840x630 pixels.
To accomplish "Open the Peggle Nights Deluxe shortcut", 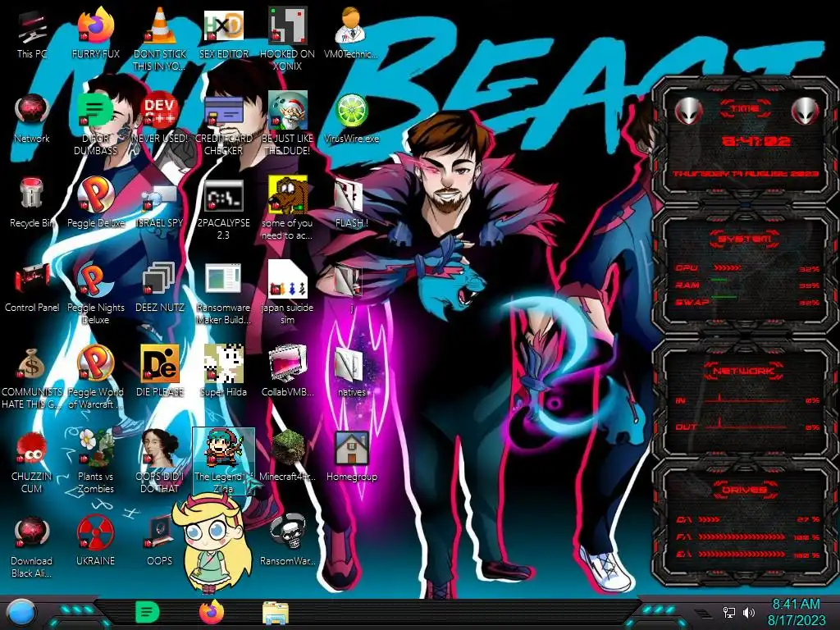I will [x=95, y=279].
